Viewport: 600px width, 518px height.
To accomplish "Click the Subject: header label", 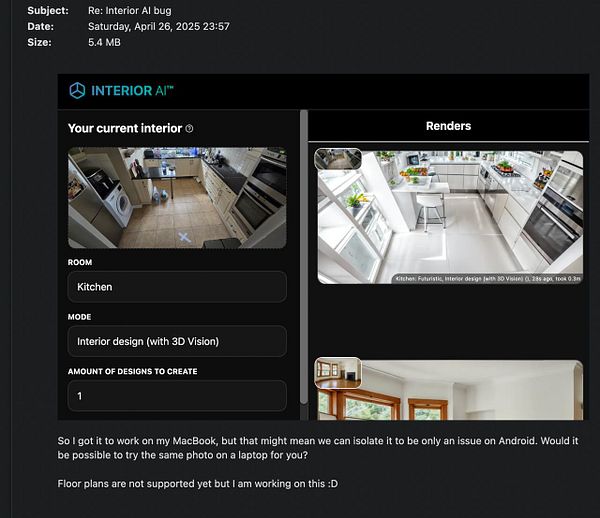I will pos(48,11).
